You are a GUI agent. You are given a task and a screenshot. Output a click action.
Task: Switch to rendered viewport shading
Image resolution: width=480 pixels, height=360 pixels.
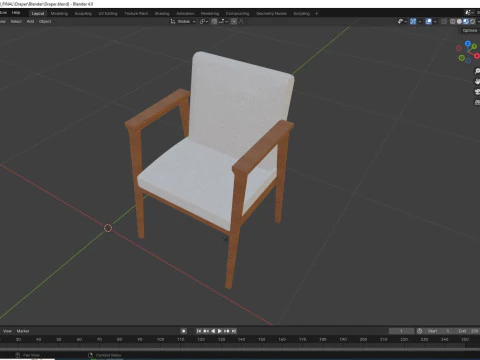tap(472, 21)
